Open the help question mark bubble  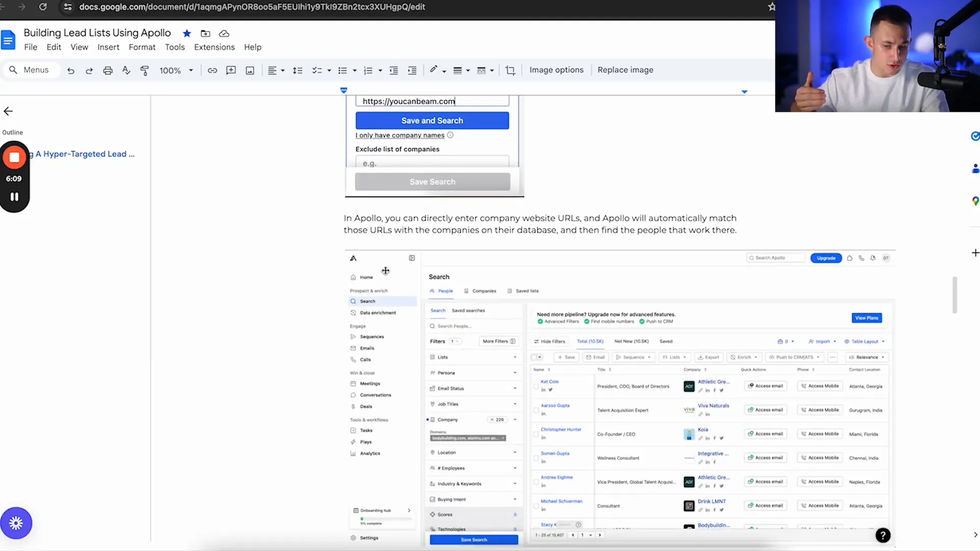(x=883, y=535)
